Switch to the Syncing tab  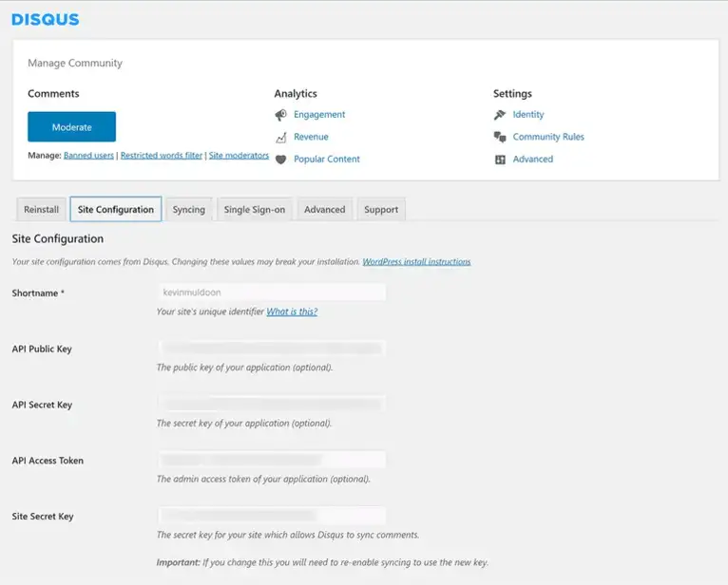(189, 209)
